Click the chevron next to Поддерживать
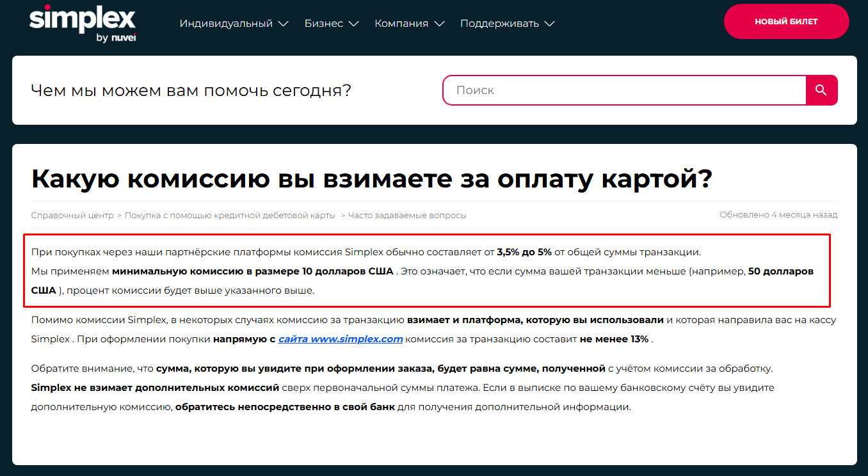The width and height of the screenshot is (868, 476). pos(549,23)
